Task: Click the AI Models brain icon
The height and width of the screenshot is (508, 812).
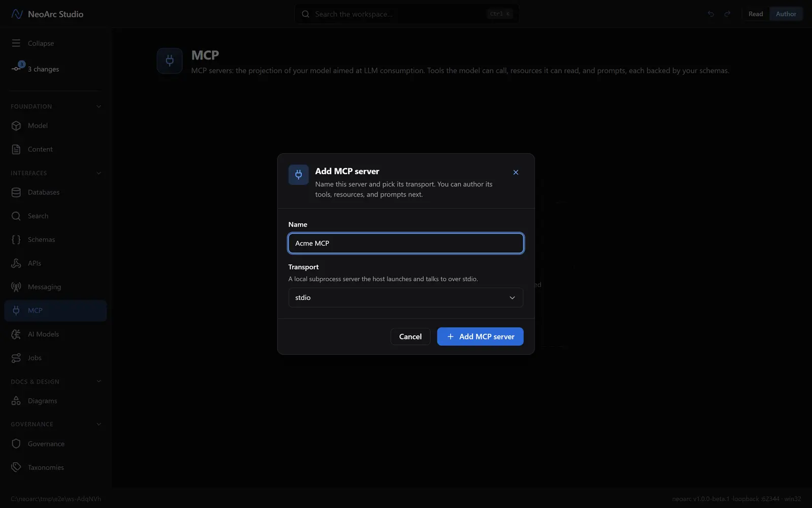Action: click(16, 334)
